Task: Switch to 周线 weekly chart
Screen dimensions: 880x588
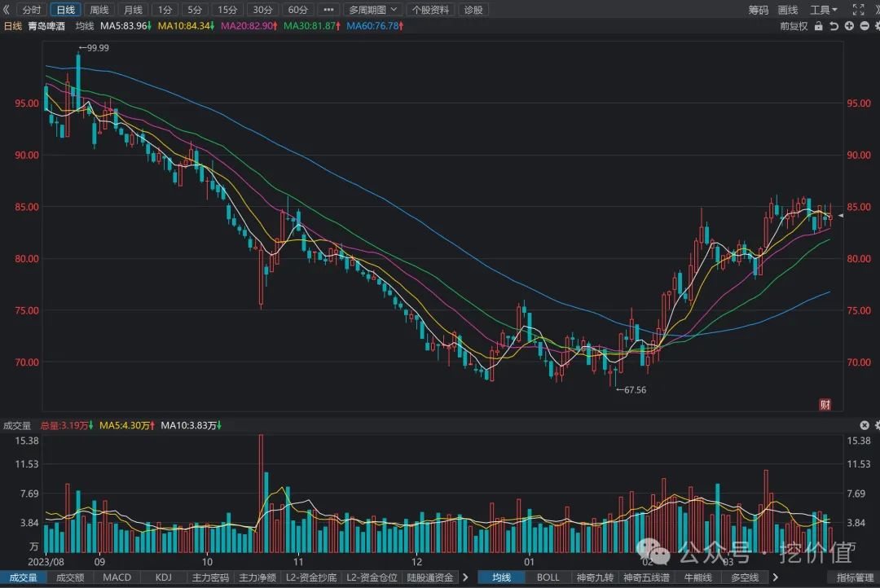Action: pos(99,10)
